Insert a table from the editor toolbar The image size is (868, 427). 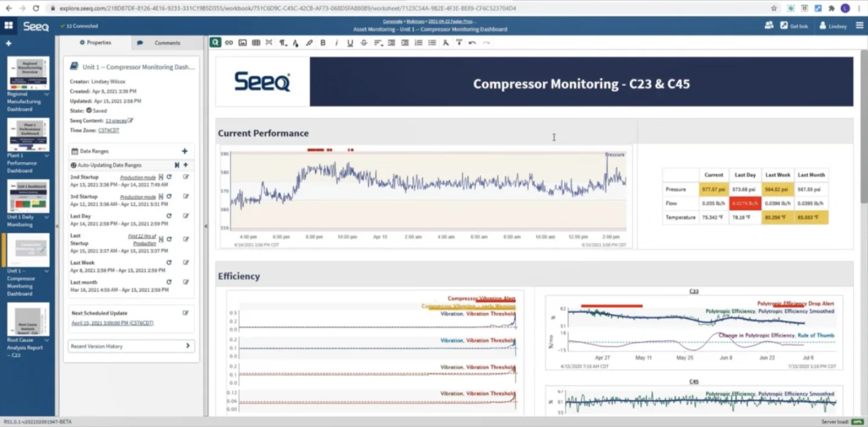[256, 43]
